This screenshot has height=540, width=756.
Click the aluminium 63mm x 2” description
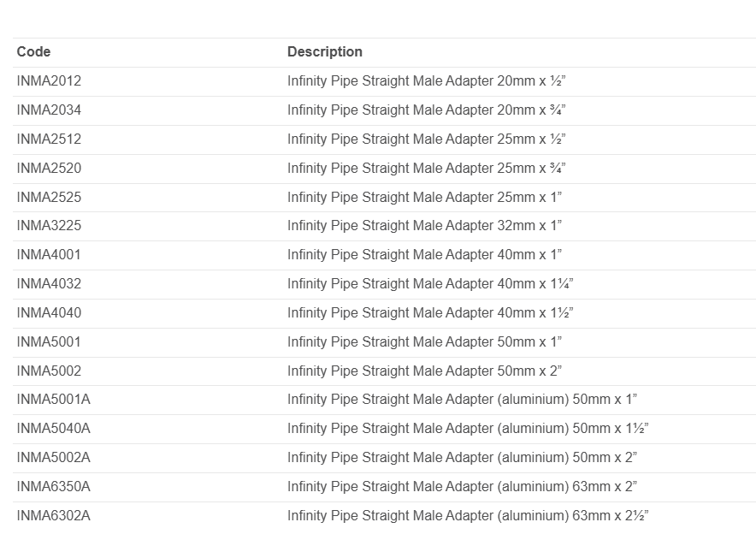[x=462, y=487]
